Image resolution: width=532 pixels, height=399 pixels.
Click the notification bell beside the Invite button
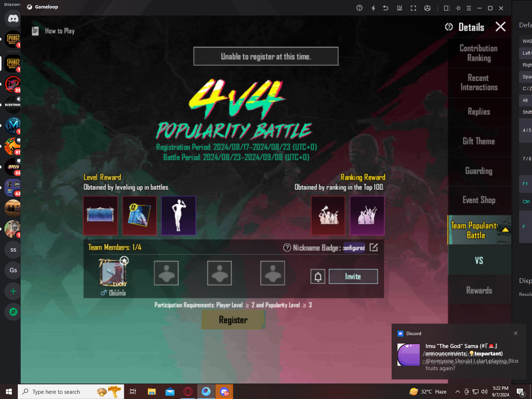318,276
